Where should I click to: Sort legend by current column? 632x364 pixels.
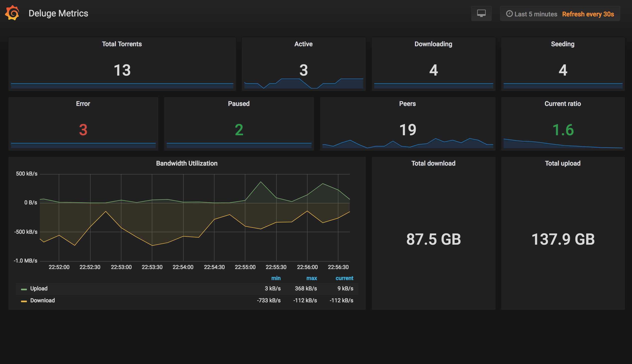[x=344, y=278]
